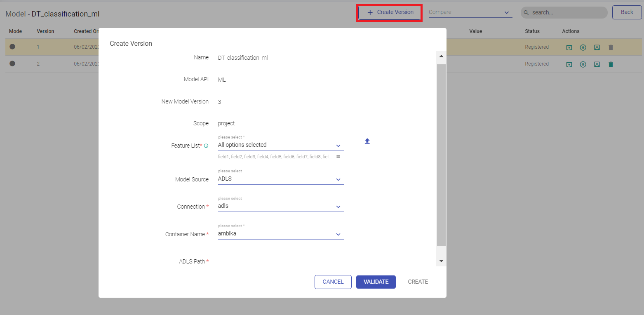Open the feature list lines menu icon

338,157
